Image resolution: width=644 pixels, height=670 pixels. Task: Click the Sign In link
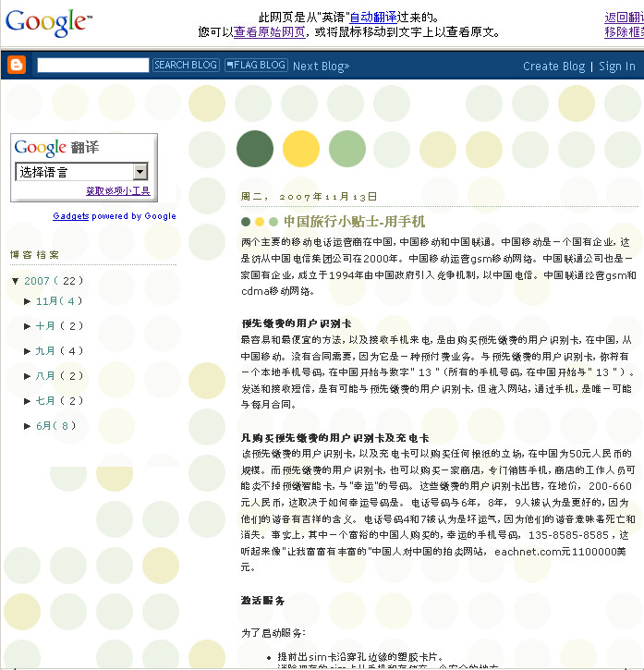[x=616, y=67]
